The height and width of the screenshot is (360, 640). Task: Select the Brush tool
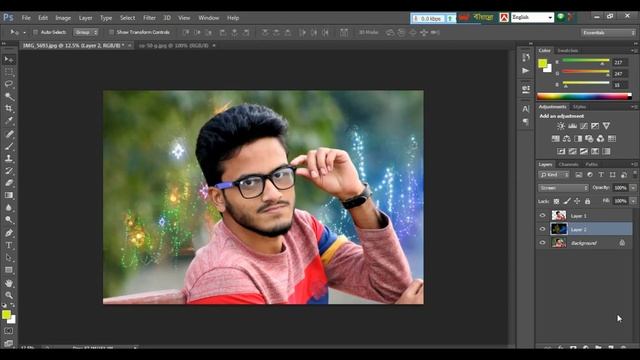pyautogui.click(x=9, y=146)
